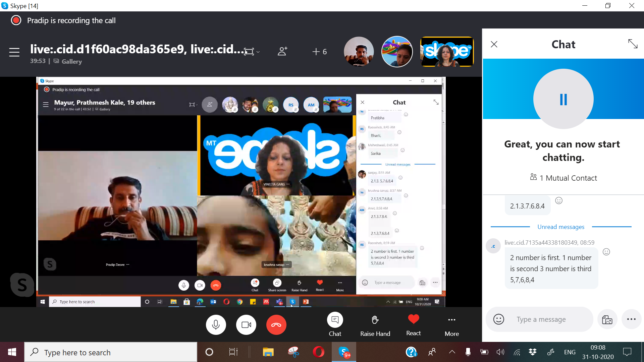This screenshot has width=644, height=362.
Task: Open the People icon in the system tray
Action: (432, 352)
